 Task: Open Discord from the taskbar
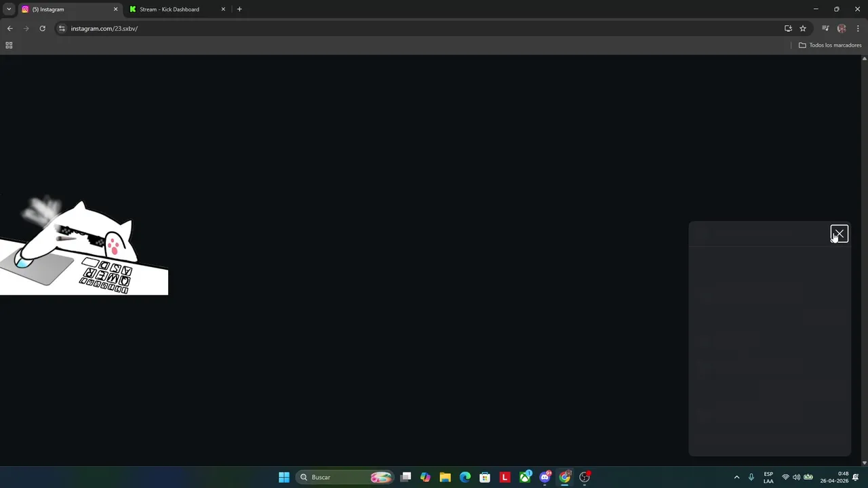point(545,477)
